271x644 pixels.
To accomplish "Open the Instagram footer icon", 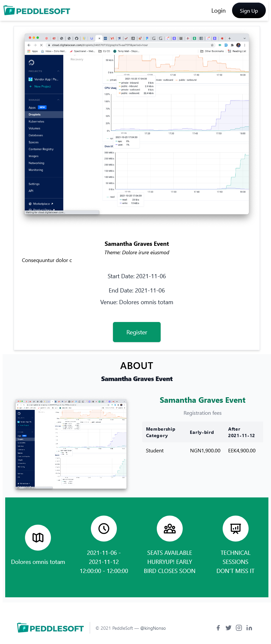I will click(x=239, y=628).
